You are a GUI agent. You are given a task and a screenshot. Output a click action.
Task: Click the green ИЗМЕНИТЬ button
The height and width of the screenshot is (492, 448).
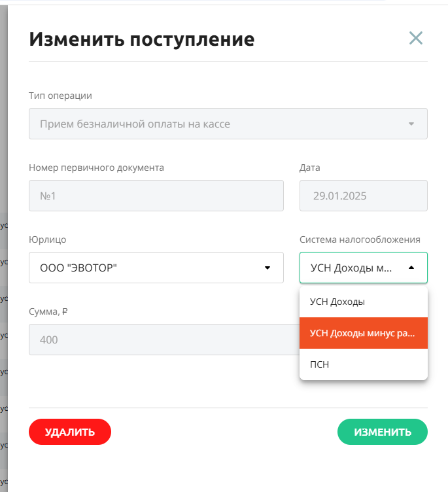point(383,432)
